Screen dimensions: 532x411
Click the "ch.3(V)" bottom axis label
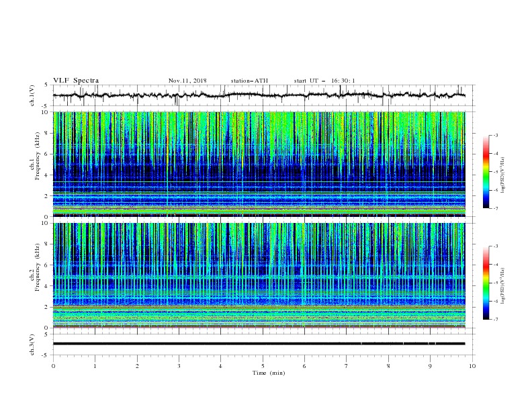(32, 345)
